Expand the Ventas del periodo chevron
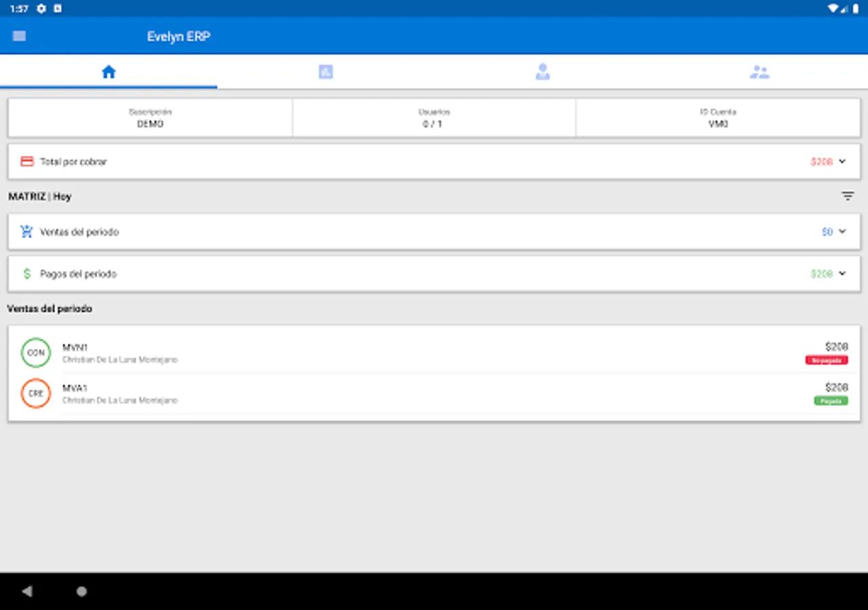The width and height of the screenshot is (868, 610). 842,232
